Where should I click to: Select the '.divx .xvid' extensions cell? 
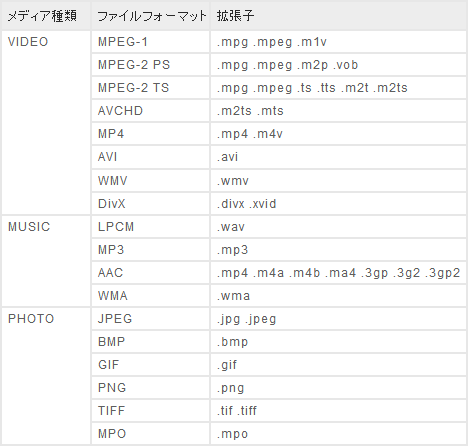tap(338, 204)
